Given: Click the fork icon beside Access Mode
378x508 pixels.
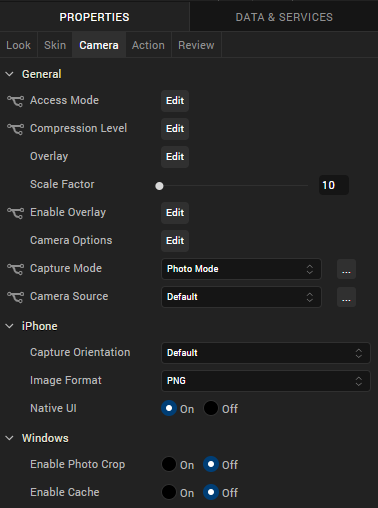Looking at the screenshot, I should [x=15, y=101].
